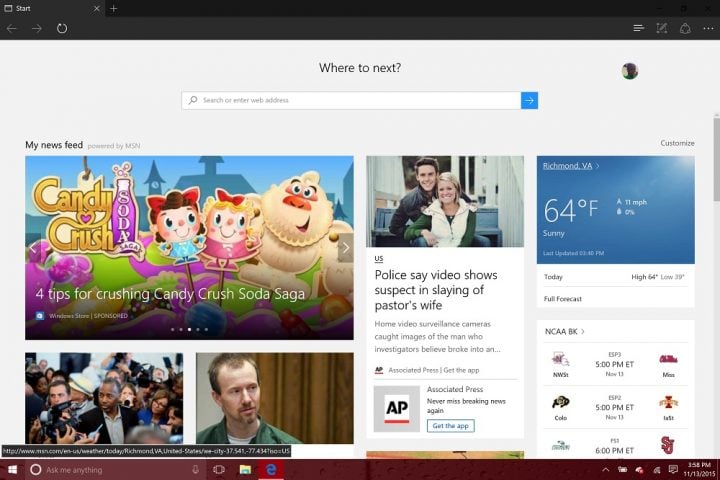Open the More actions ellipsis menu
720x480 pixels.
(x=707, y=28)
